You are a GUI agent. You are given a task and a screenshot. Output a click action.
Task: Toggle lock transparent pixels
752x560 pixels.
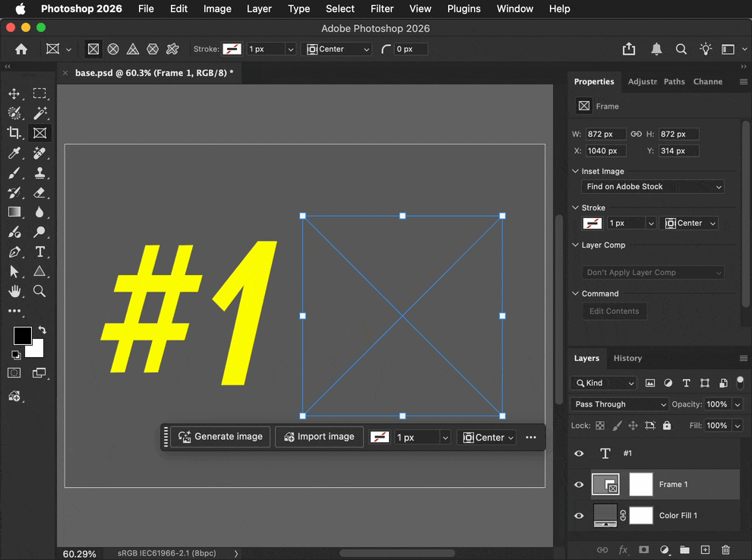(600, 426)
